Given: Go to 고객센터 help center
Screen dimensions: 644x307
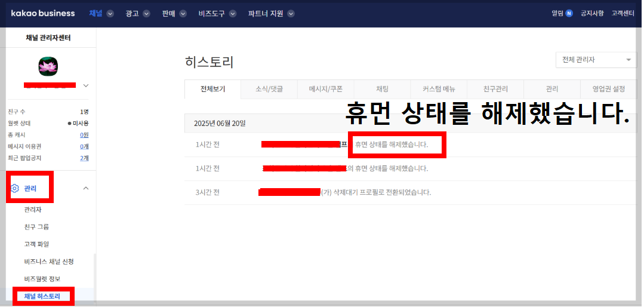Looking at the screenshot, I should coord(623,13).
